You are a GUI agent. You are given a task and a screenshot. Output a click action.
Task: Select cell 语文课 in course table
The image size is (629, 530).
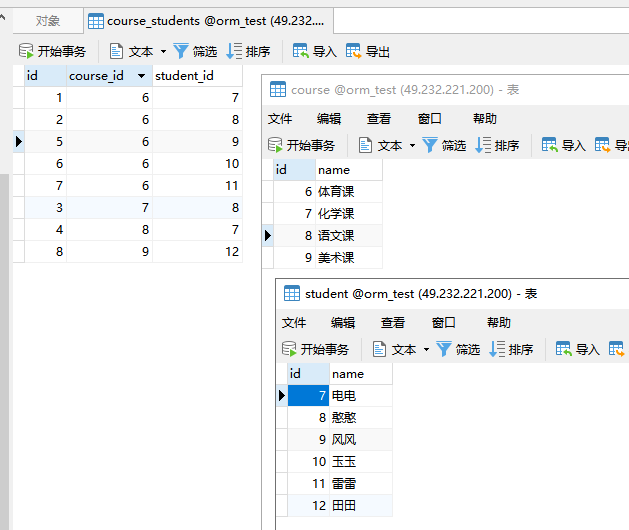[x=349, y=236]
